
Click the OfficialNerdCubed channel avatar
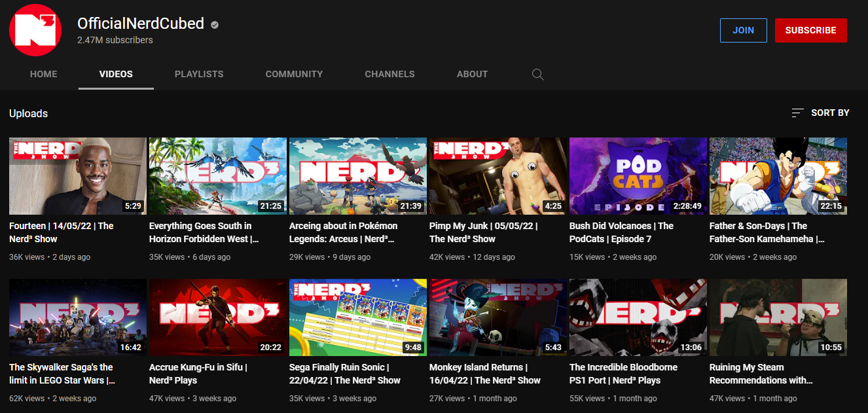pos(35,29)
